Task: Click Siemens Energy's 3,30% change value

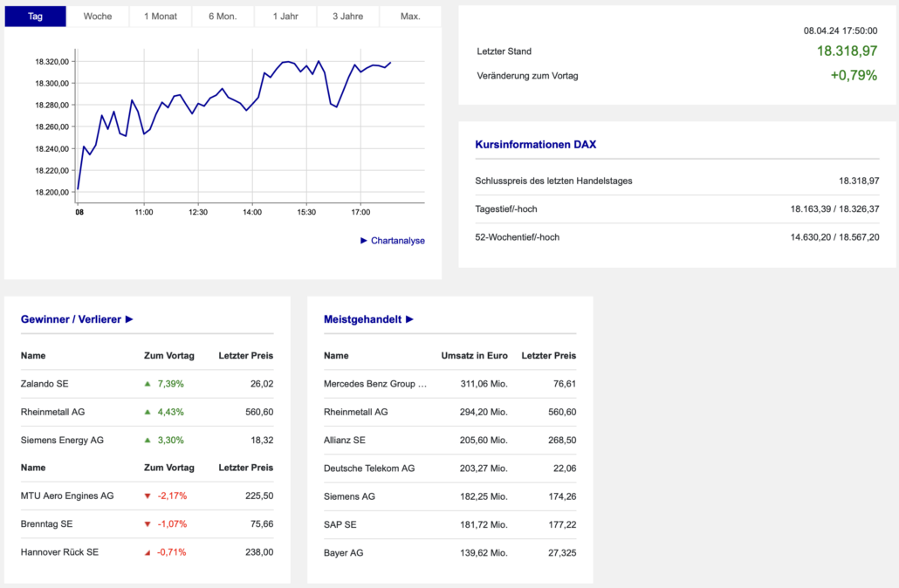Action: coord(171,441)
